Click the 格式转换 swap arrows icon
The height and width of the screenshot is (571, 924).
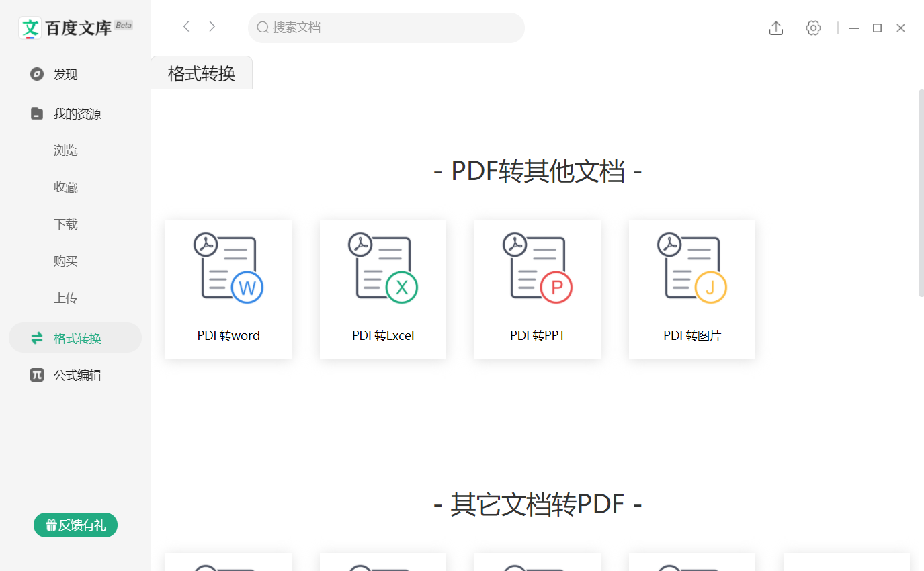click(37, 338)
